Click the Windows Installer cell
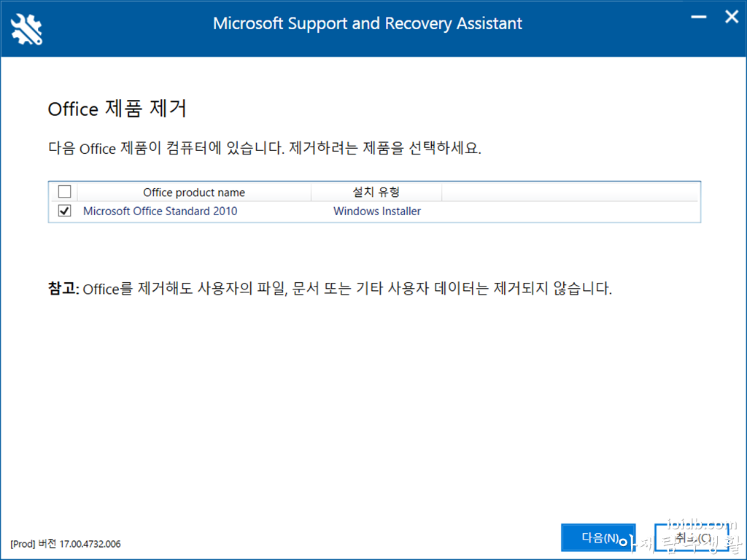 [x=377, y=211]
